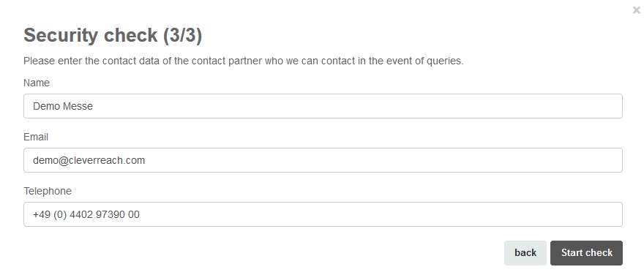Go back to the previous step
644x275 pixels.
(x=525, y=253)
